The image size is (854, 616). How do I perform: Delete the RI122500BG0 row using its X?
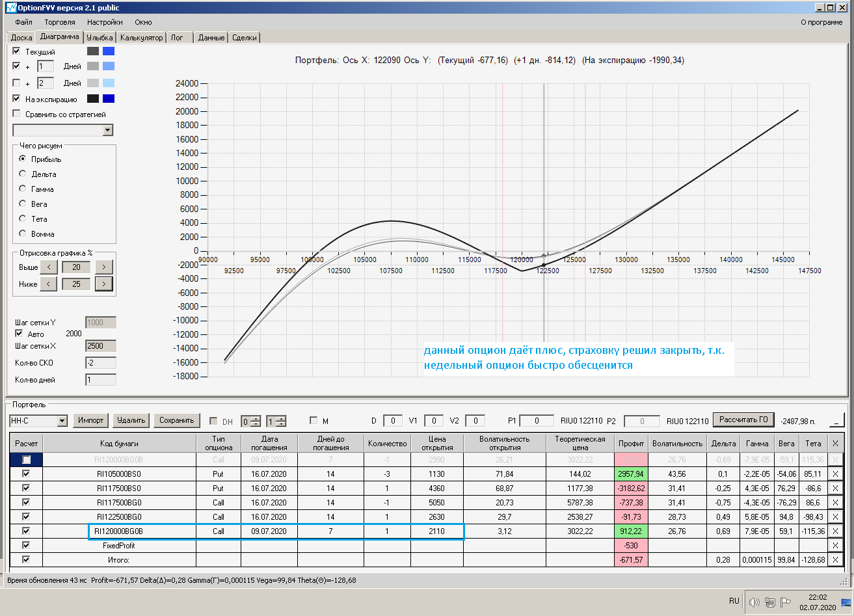836,517
